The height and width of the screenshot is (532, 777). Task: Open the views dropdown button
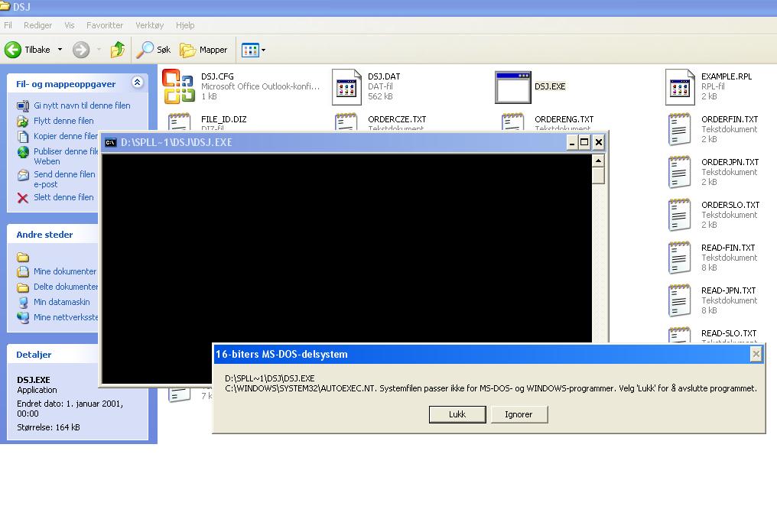tap(253, 50)
